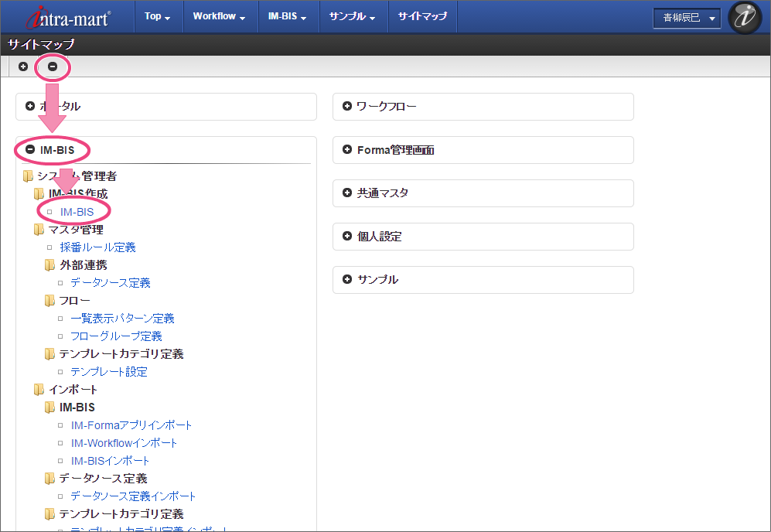Image resolution: width=771 pixels, height=532 pixels.
Task: Open the Workflow menu
Action: pyautogui.click(x=219, y=16)
